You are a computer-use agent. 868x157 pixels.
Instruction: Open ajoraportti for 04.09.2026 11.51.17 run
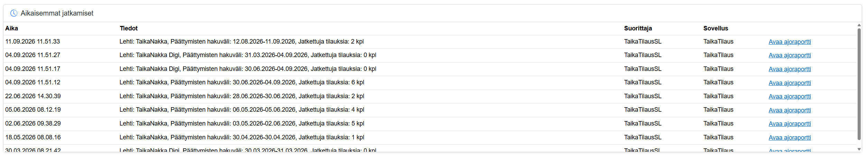pos(790,69)
